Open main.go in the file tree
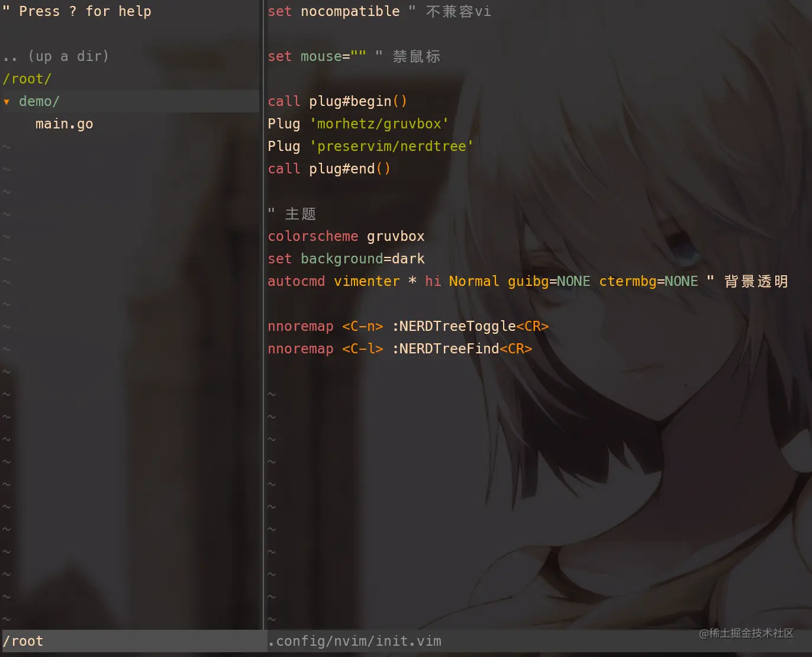Image resolution: width=812 pixels, height=657 pixels. (x=64, y=124)
